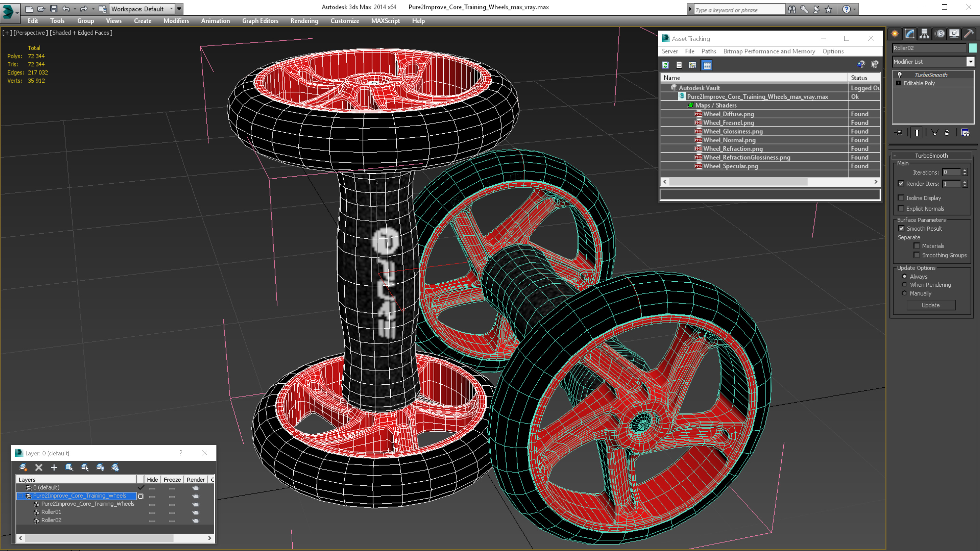Select the When Rendering radio button

click(x=904, y=284)
